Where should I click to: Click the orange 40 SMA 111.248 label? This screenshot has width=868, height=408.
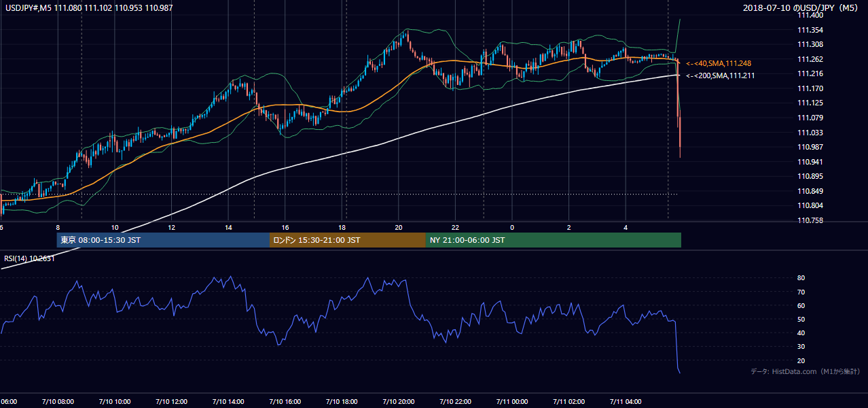coord(719,63)
